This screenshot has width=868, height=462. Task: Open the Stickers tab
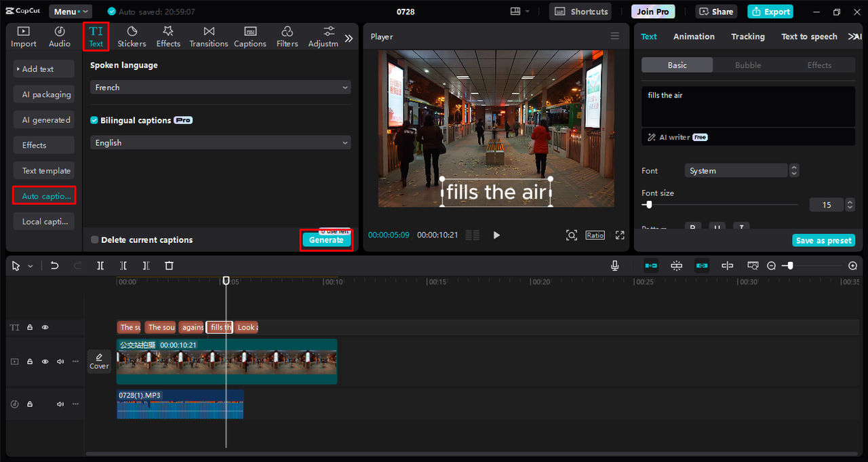click(132, 37)
